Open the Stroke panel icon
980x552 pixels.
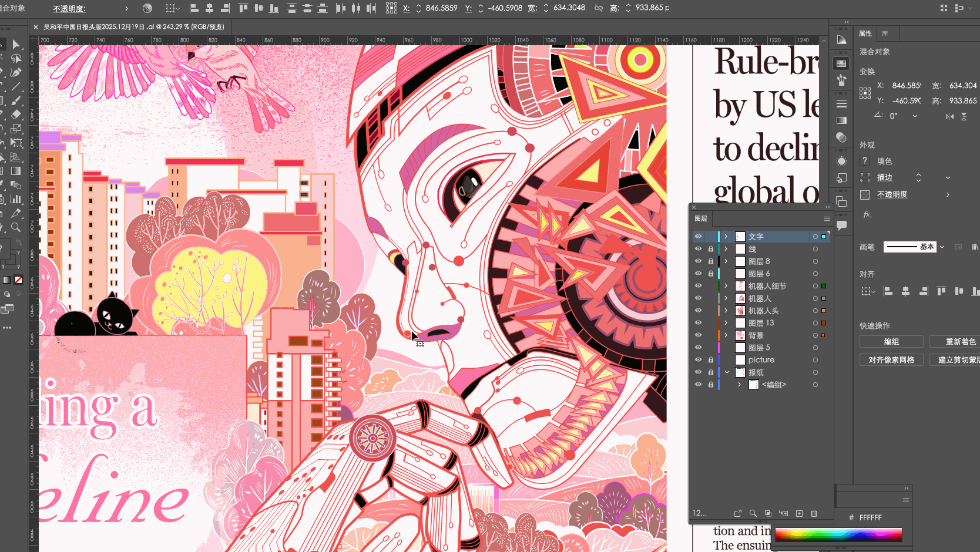841,104
